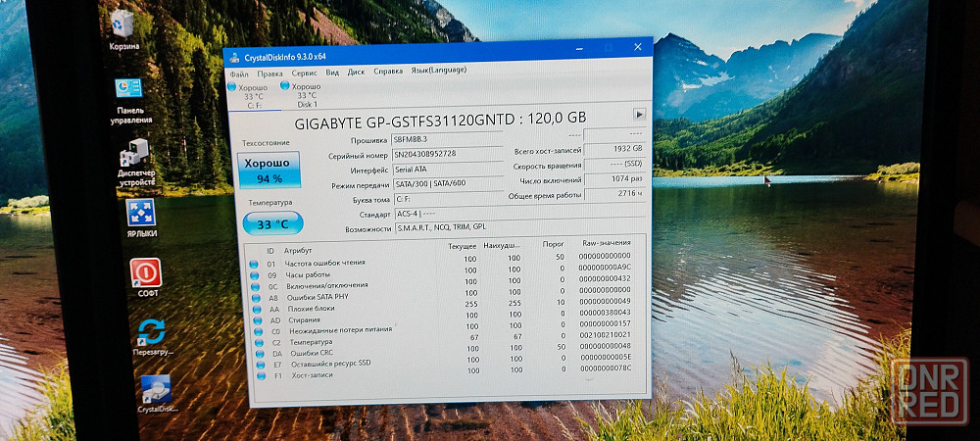Click the blue status orb for attribute 01
980x441 pixels.
(254, 264)
